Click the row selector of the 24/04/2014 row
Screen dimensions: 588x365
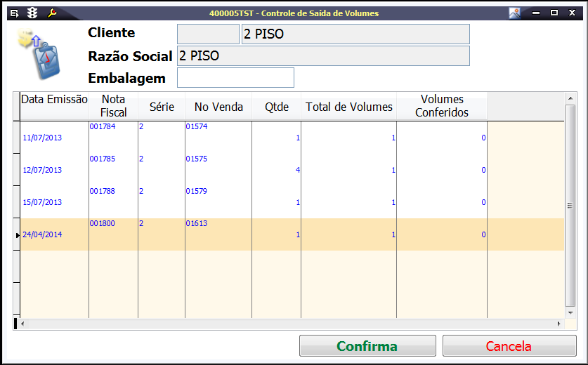(x=16, y=234)
